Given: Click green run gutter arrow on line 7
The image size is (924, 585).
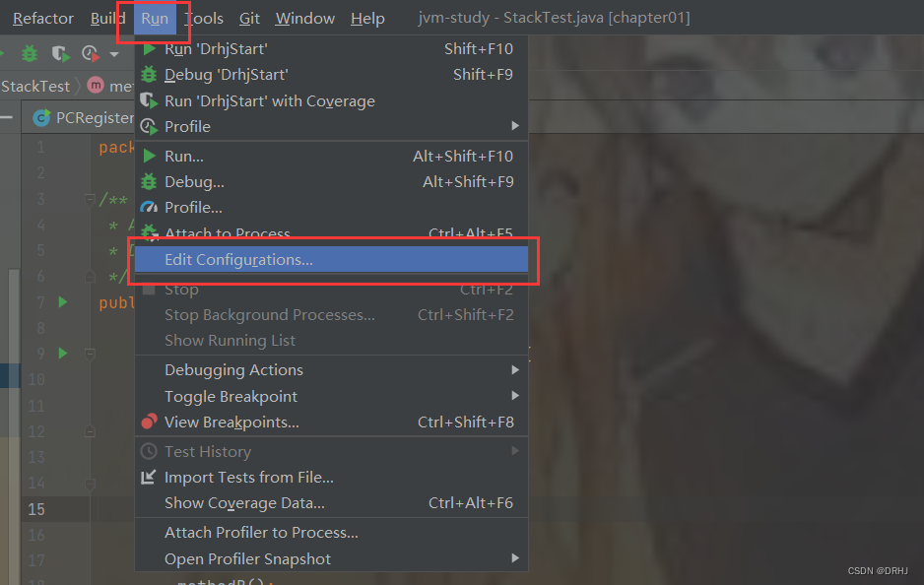Looking at the screenshot, I should 63,302.
